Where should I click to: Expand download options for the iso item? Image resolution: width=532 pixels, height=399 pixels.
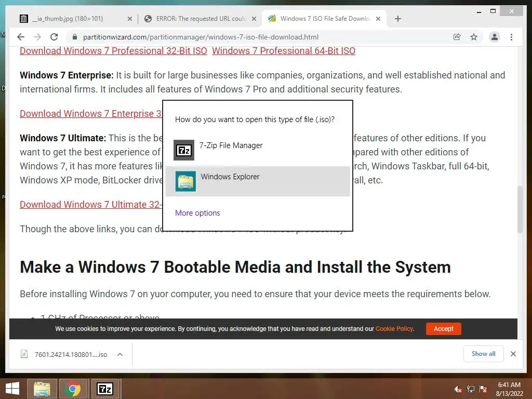point(120,354)
